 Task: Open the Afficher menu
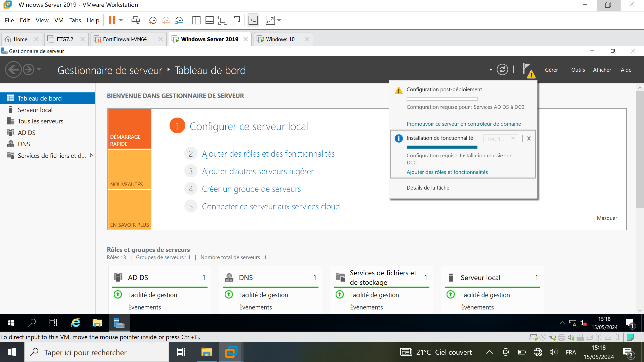(602, 70)
